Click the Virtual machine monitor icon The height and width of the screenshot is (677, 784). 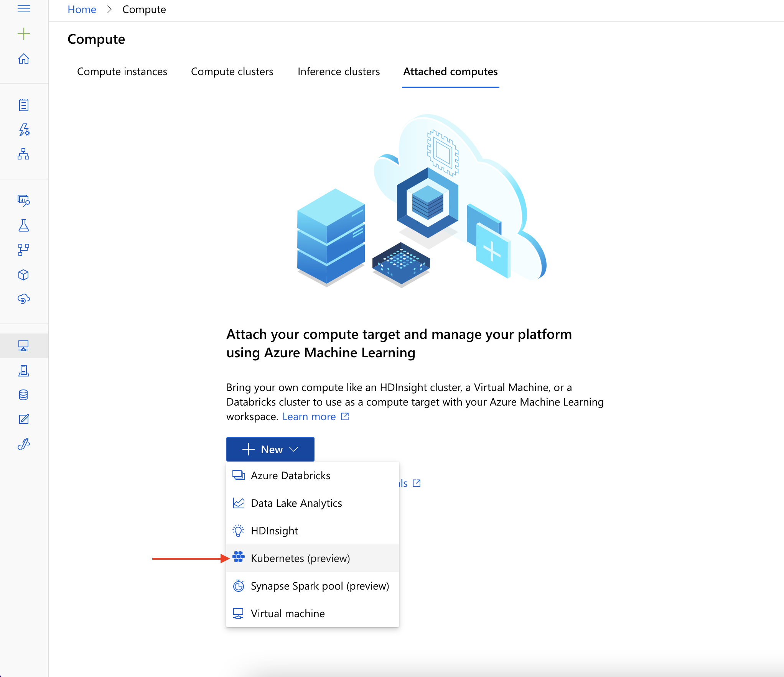[239, 613]
